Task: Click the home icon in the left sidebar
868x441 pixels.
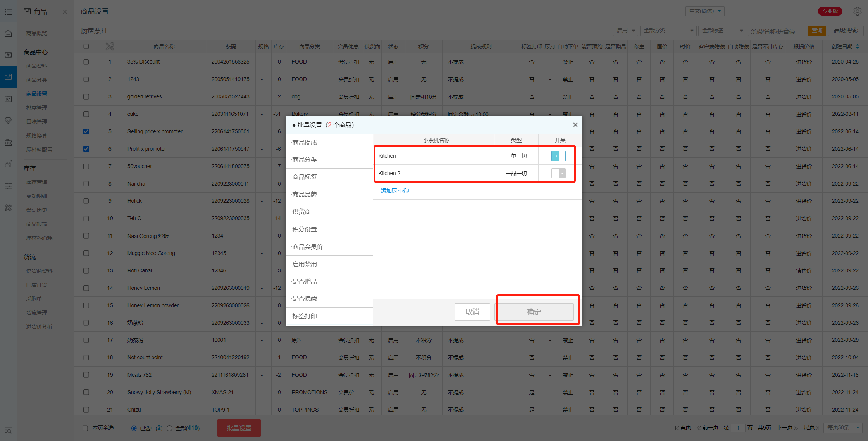Action: 8,33
